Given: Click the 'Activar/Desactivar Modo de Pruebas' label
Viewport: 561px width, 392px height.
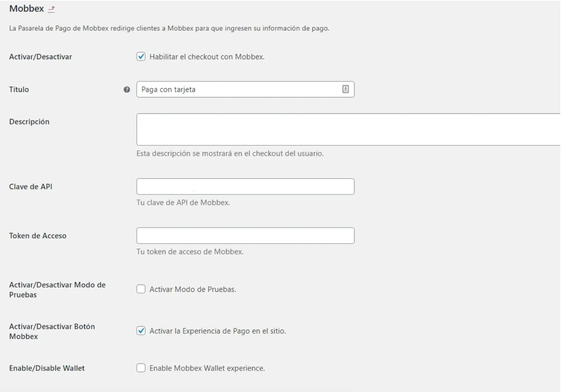Looking at the screenshot, I should tap(57, 290).
